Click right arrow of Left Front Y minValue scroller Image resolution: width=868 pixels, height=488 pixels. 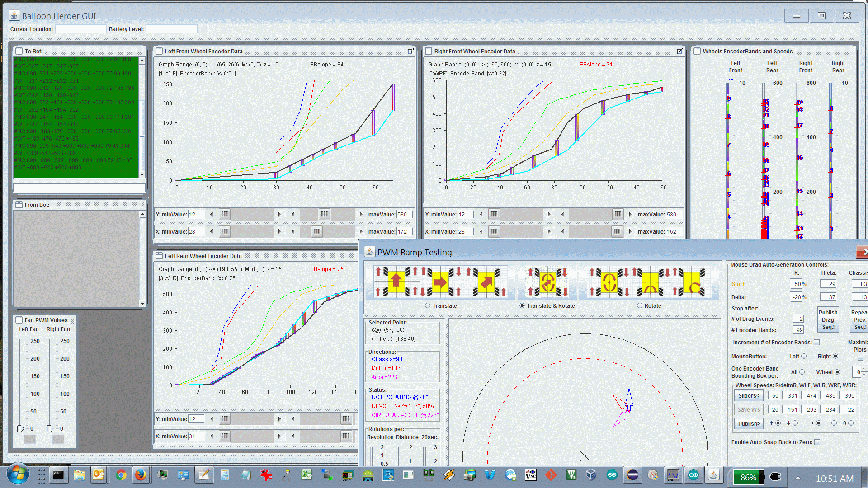(x=279, y=214)
